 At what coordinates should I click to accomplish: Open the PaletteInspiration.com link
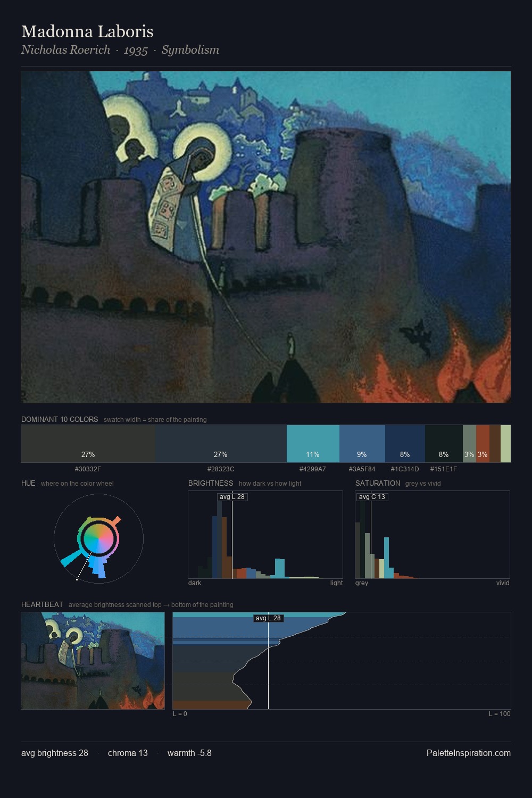click(x=469, y=753)
